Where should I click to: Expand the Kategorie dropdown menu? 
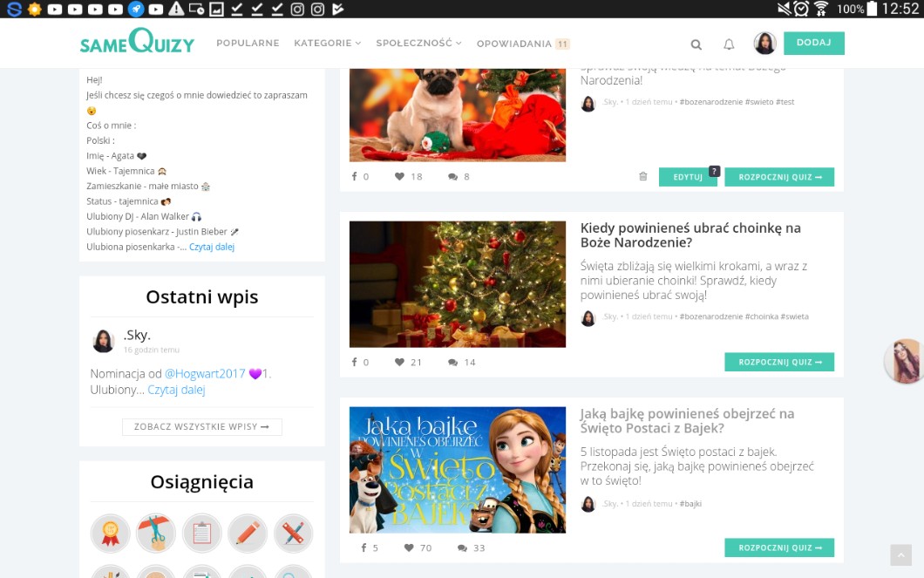tap(327, 44)
